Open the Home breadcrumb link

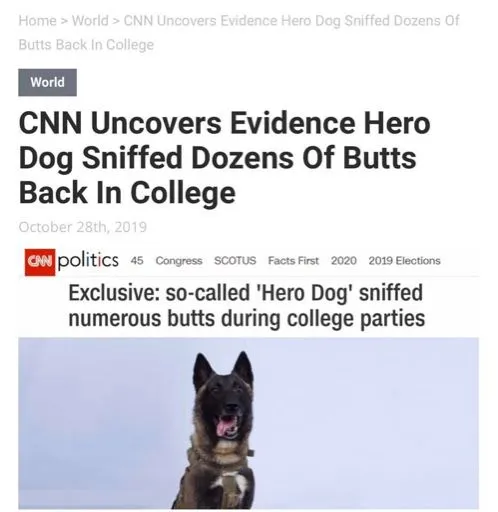(x=38, y=21)
